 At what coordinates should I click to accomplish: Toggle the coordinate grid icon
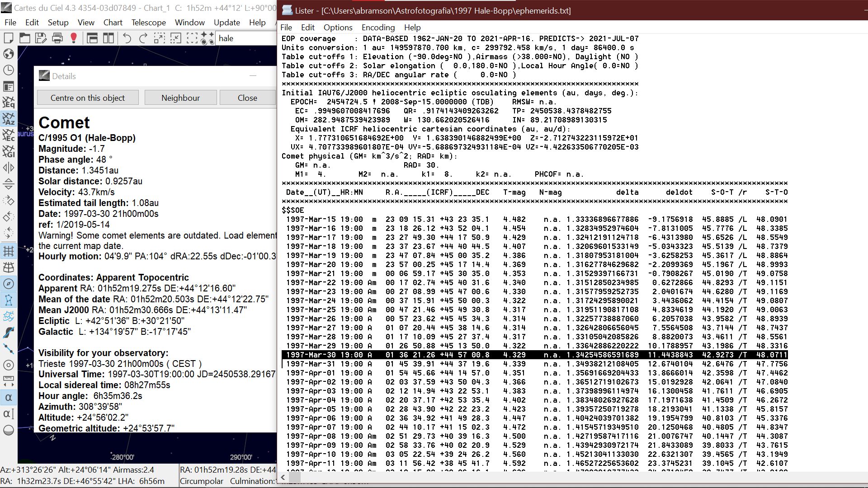click(x=9, y=251)
